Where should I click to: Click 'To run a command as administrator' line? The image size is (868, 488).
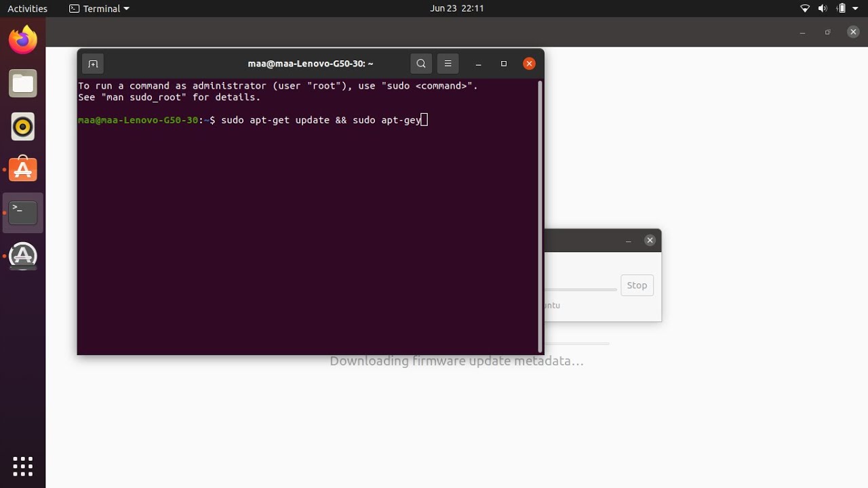(278, 86)
